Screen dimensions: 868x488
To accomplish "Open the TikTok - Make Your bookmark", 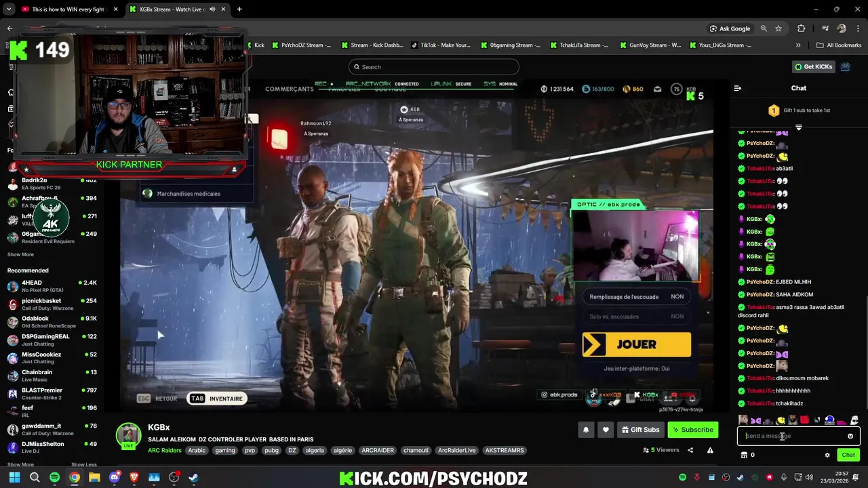I will [441, 45].
